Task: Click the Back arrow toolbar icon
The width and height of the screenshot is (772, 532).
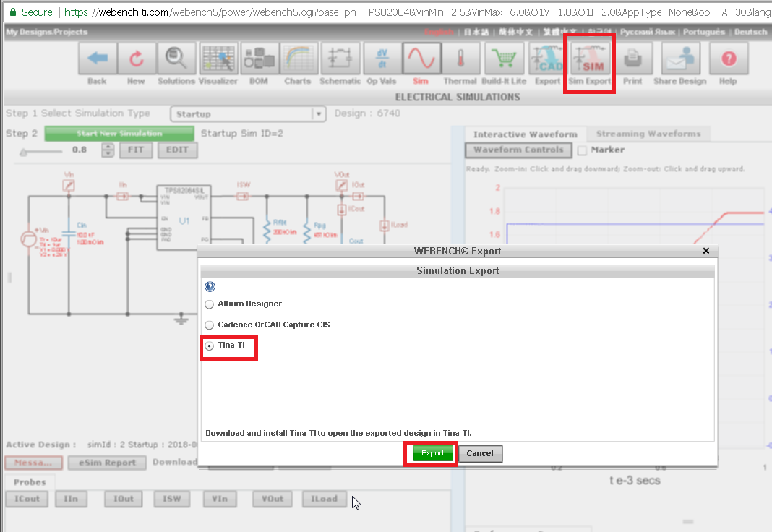Action: coord(98,59)
